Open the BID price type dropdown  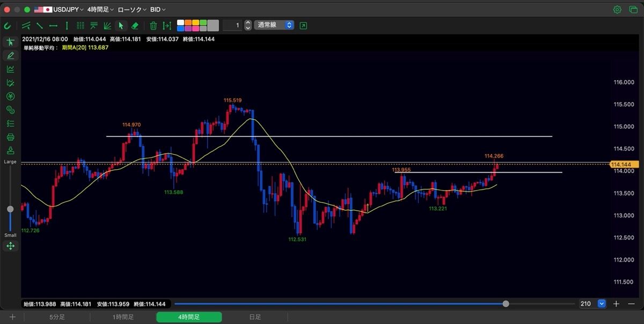(157, 10)
